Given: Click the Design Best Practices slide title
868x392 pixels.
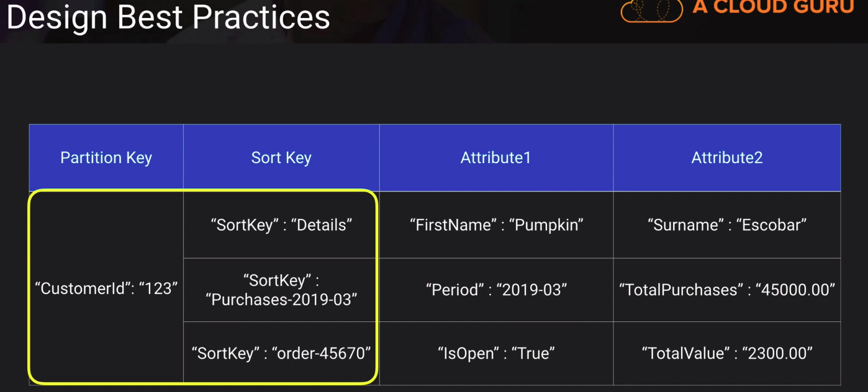Looking at the screenshot, I should 168,17.
